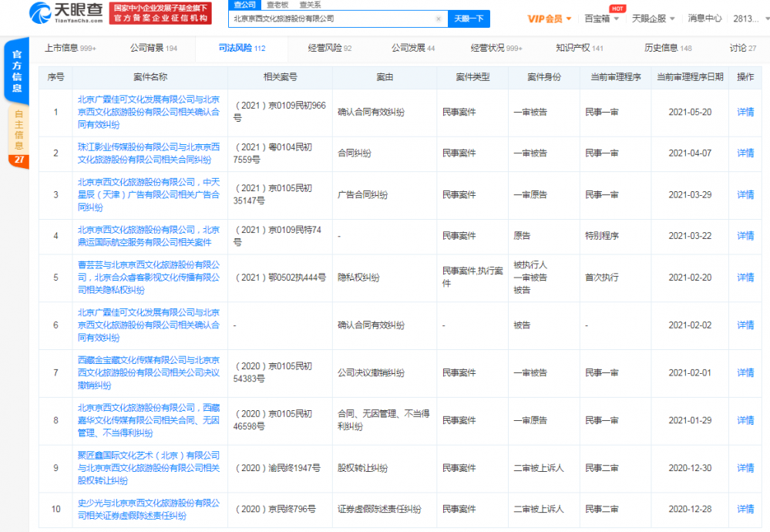Switch to the 查公司 search tab
This screenshot has width=770, height=532.
tap(244, 5)
